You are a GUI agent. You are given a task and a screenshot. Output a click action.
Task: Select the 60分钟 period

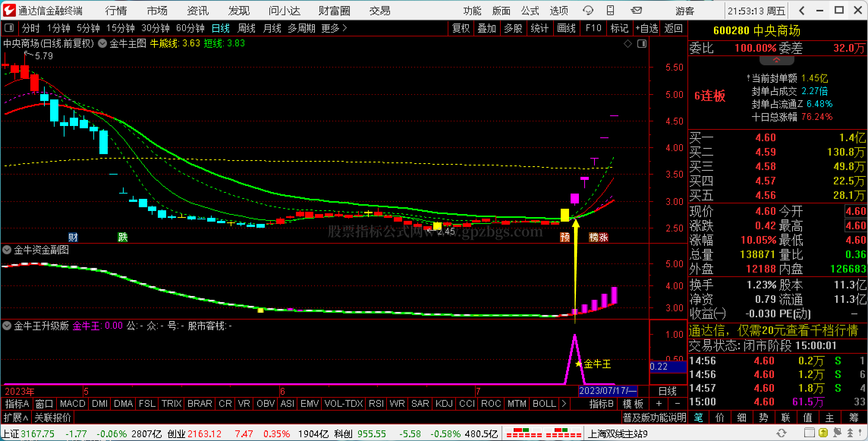(190, 28)
